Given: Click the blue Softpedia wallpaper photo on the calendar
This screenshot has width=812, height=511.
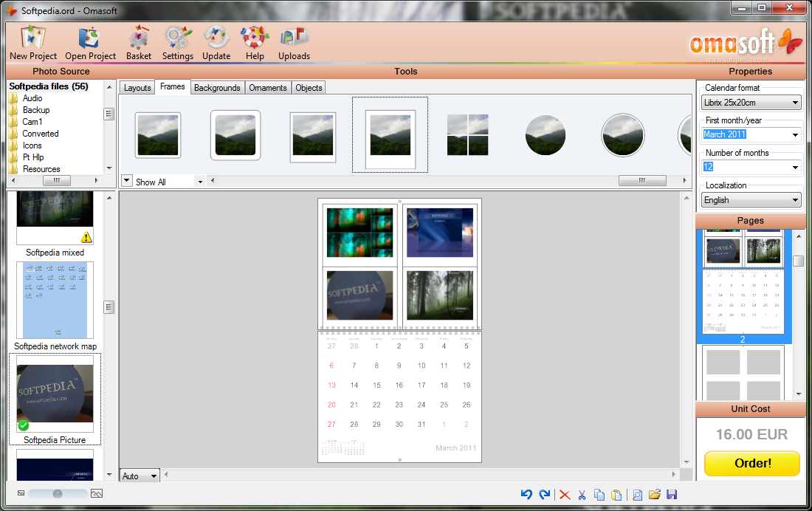Looking at the screenshot, I should point(440,232).
